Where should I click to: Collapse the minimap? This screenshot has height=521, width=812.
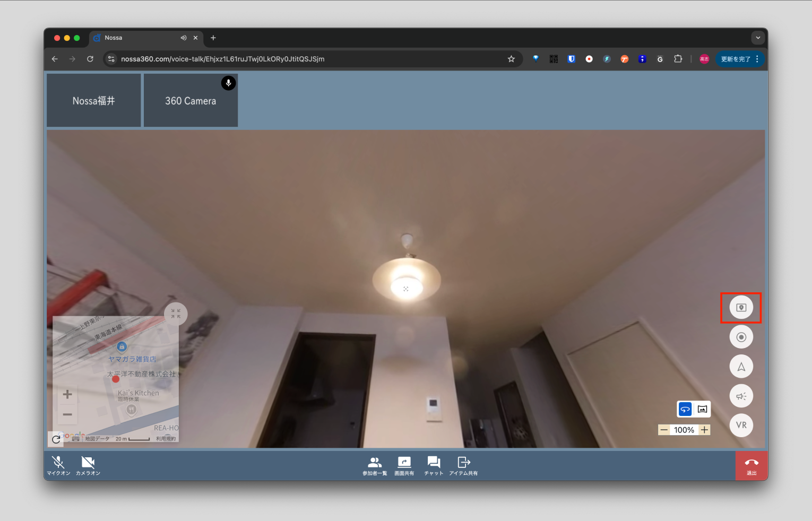click(176, 314)
